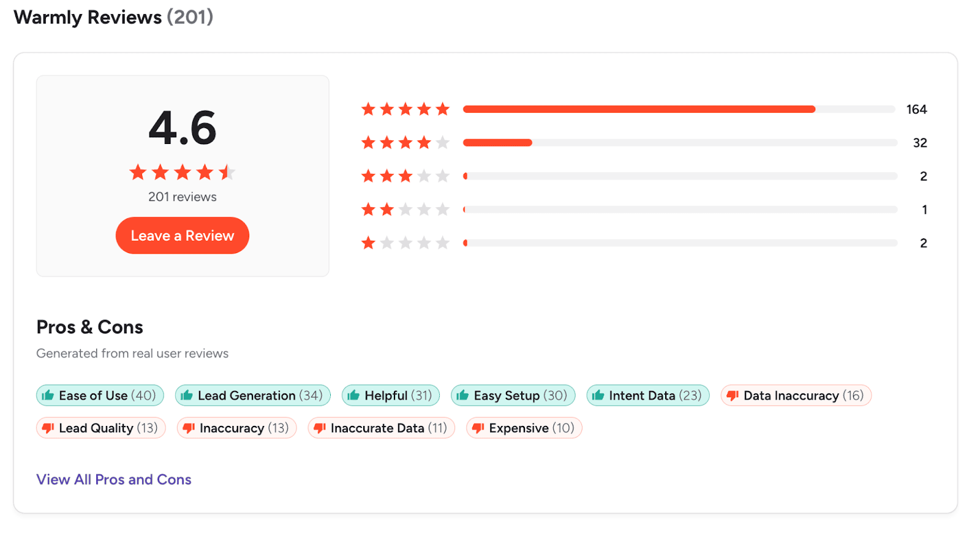
Task: Click the thumbs-down icon on Lead Quality
Action: point(48,428)
